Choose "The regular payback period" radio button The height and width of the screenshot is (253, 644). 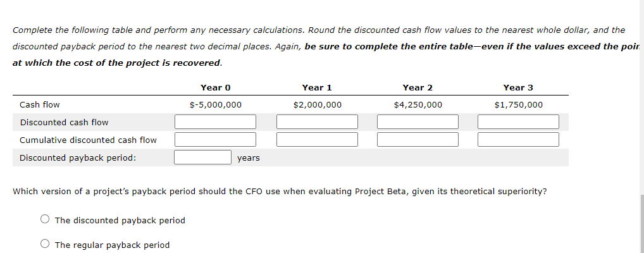46,245
